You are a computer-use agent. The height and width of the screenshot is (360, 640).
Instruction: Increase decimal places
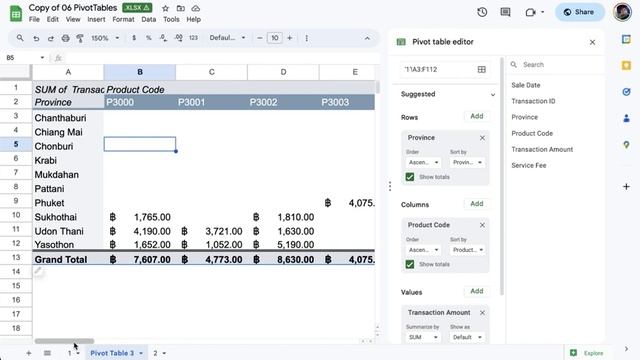[x=178, y=38]
